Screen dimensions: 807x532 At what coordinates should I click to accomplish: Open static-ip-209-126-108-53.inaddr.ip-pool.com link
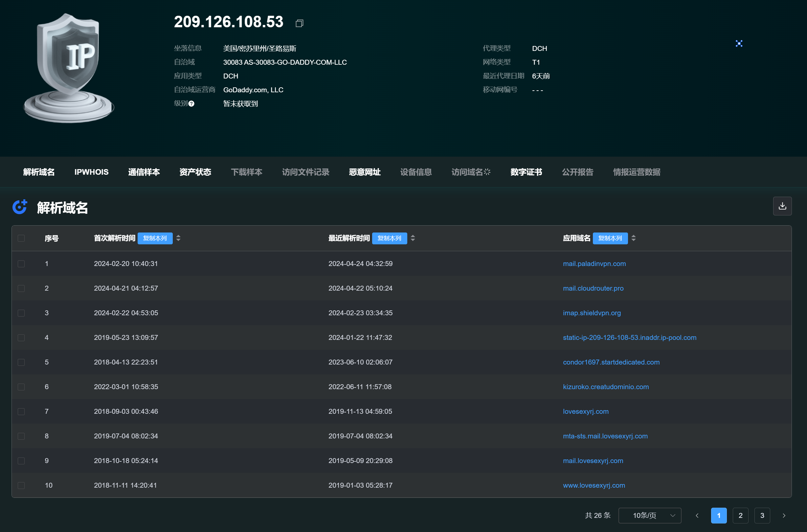point(630,338)
